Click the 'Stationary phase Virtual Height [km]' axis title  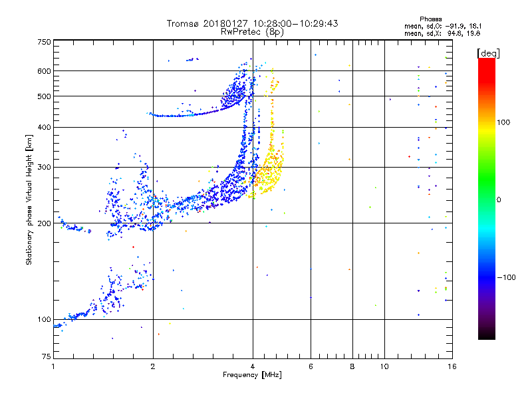click(29, 200)
